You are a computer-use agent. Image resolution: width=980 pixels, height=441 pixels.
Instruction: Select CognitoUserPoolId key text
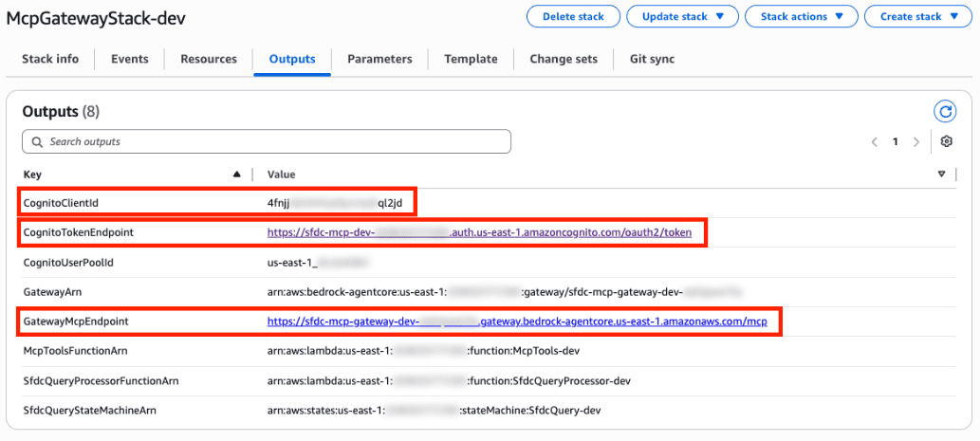tap(68, 263)
